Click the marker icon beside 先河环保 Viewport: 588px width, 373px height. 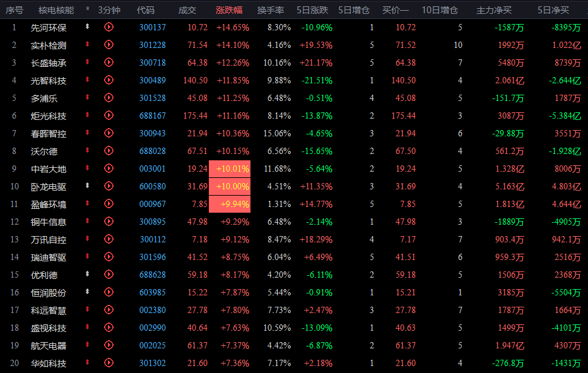pos(87,27)
